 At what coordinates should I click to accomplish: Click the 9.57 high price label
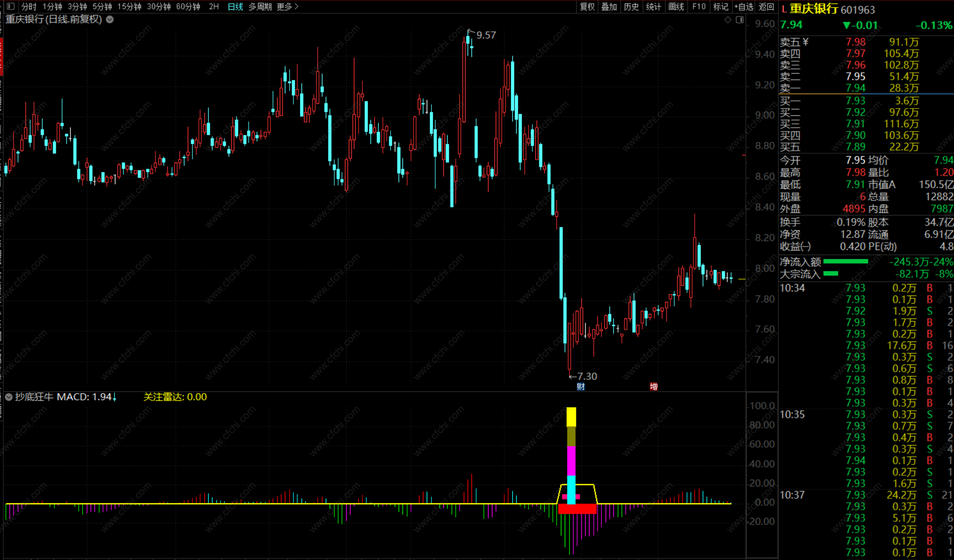click(x=486, y=35)
